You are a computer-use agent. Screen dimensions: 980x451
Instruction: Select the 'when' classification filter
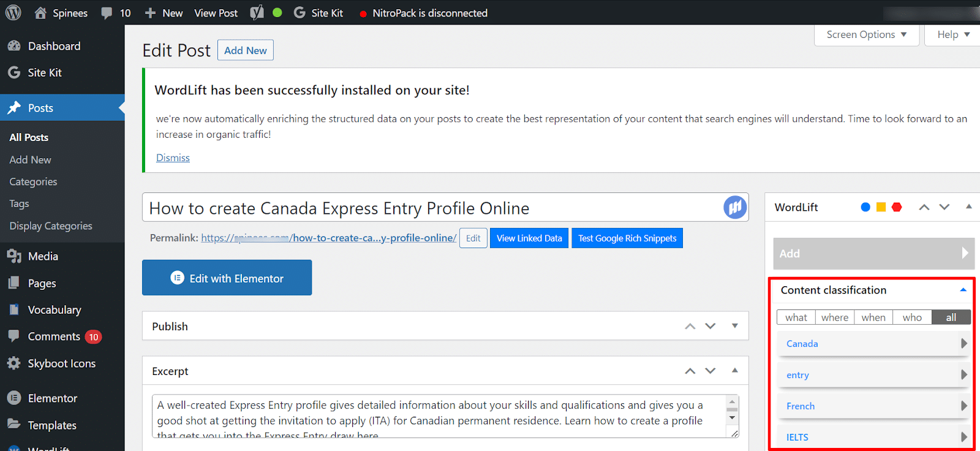873,317
